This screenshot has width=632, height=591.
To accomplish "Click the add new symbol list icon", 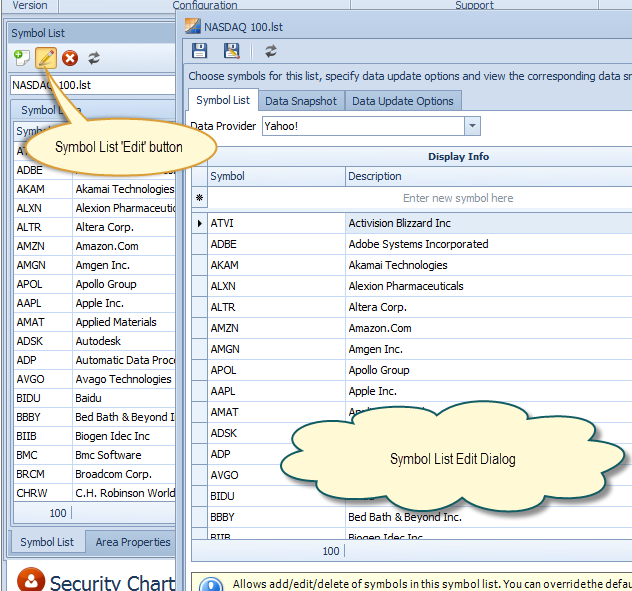I will coord(21,58).
